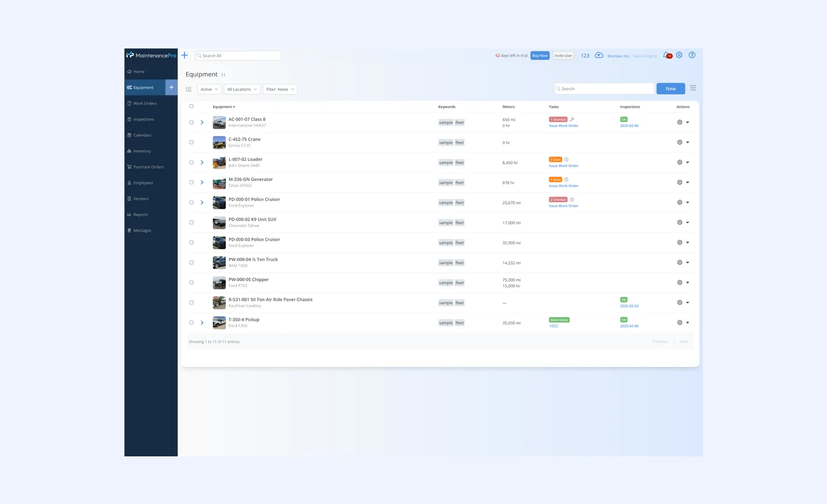
Task: Click the gear icon for M-336-GN Generator
Action: point(680,182)
